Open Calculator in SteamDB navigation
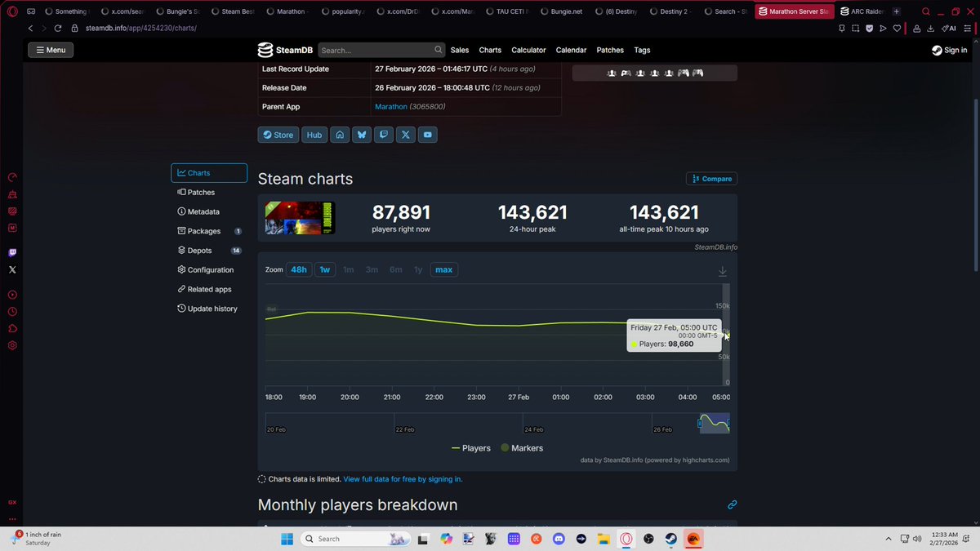Viewport: 980px width, 551px height. tap(528, 50)
